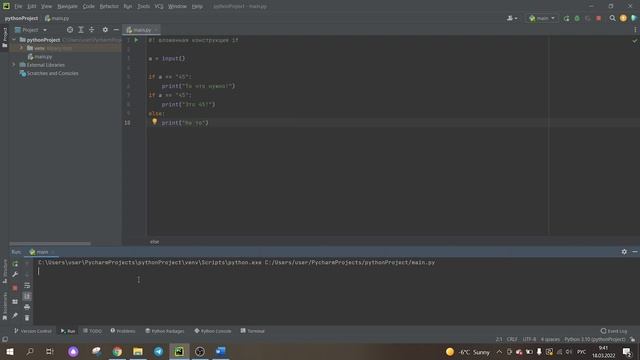Open the Navigate menu

67,7
